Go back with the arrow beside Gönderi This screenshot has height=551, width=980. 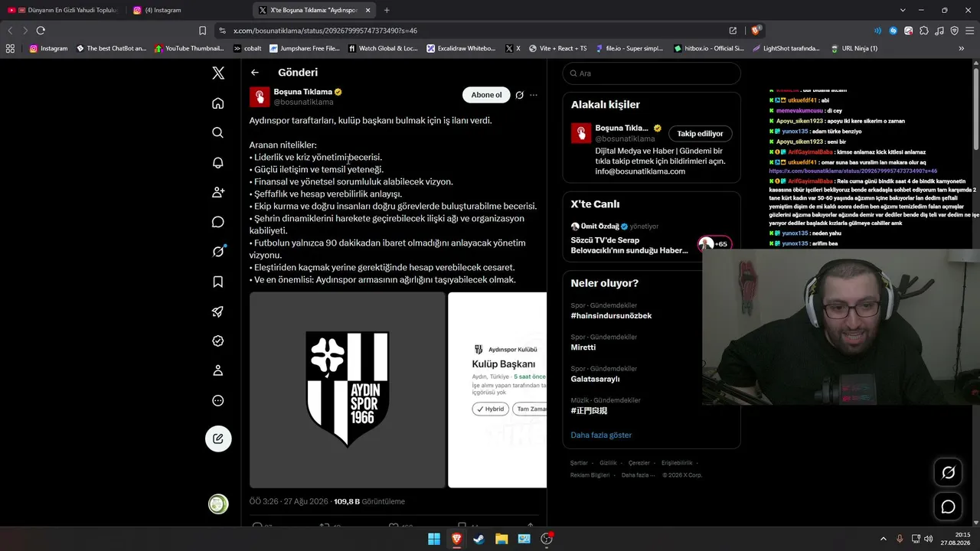coord(255,73)
